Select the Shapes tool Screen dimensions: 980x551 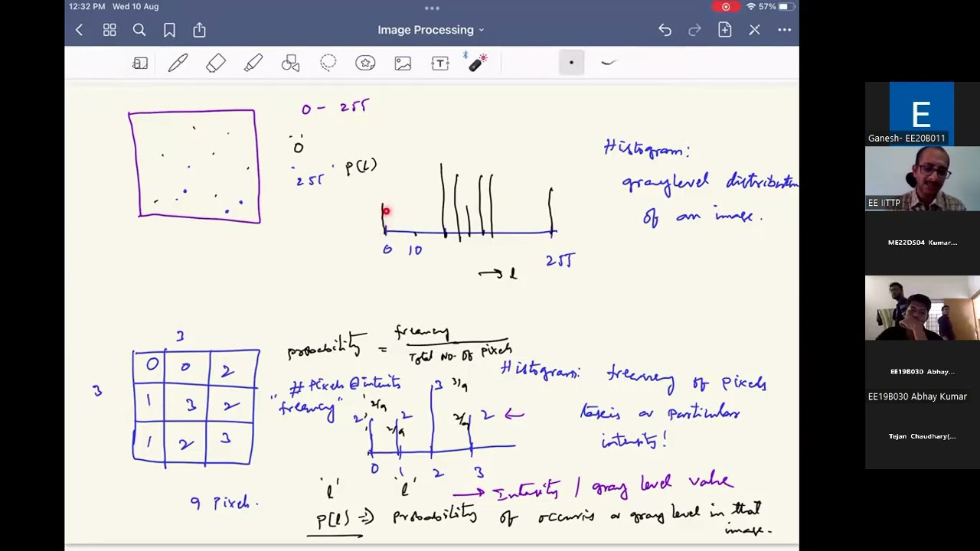click(x=290, y=63)
